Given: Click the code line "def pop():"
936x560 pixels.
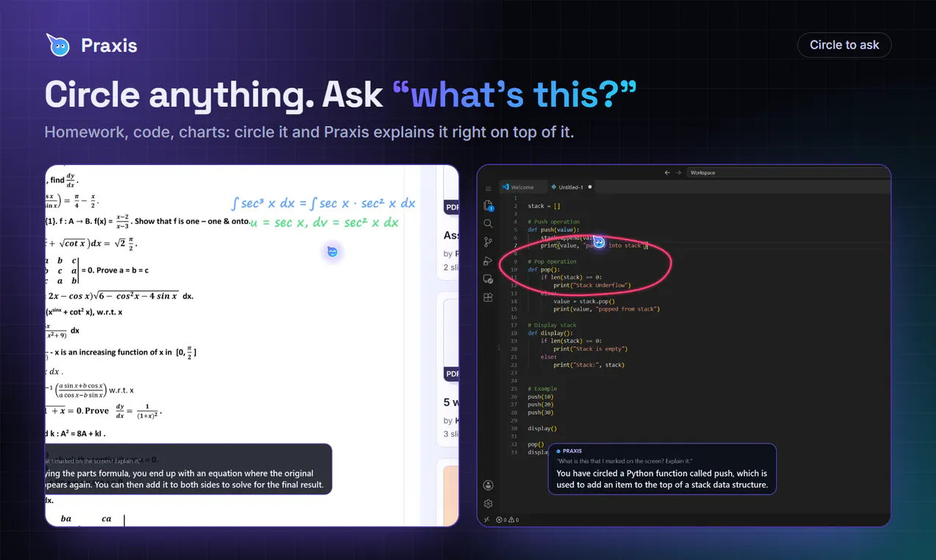Looking at the screenshot, I should coord(544,270).
